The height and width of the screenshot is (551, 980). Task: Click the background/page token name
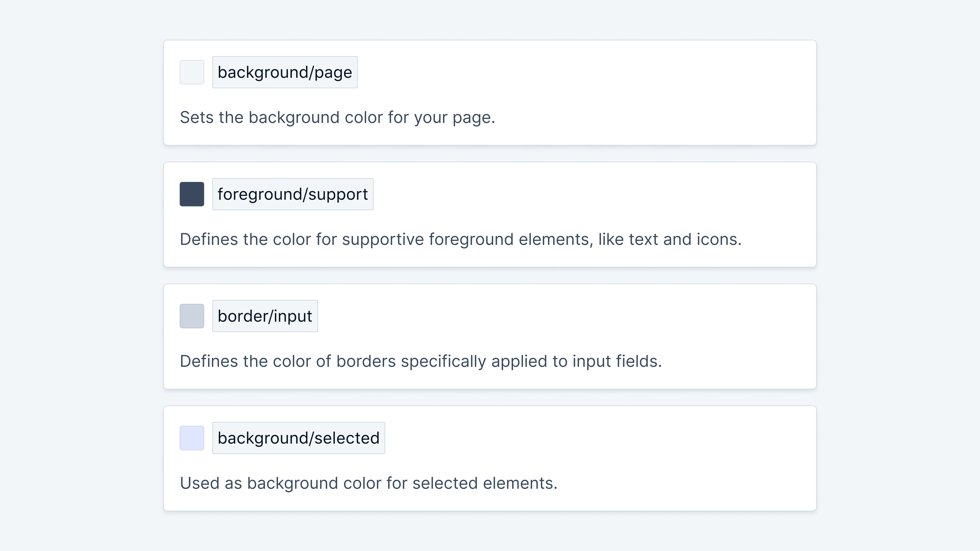point(285,72)
